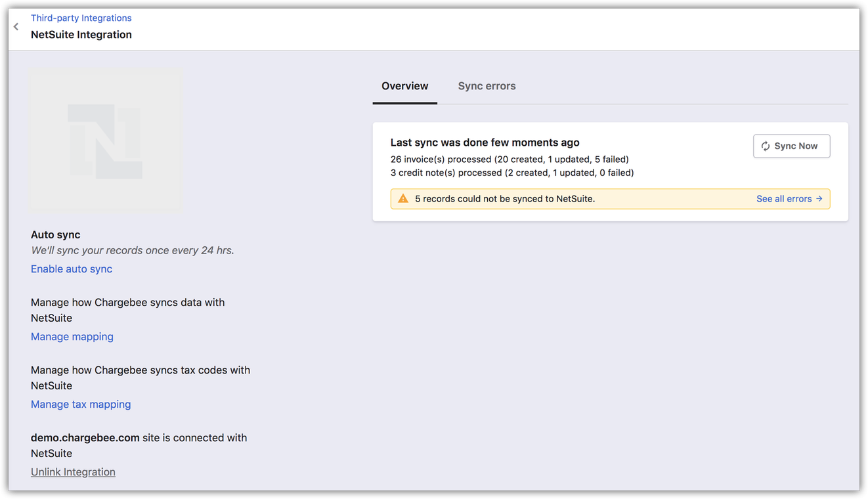Image resolution: width=868 pixels, height=499 pixels.
Task: Open the Third-party Integrations breadcrumb
Action: pyautogui.click(x=81, y=18)
